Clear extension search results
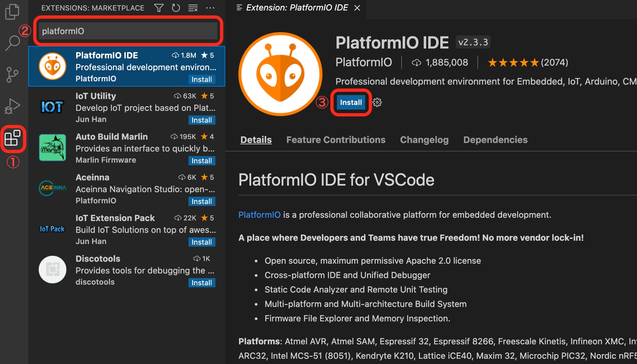The height and width of the screenshot is (364, 637). 193,8
